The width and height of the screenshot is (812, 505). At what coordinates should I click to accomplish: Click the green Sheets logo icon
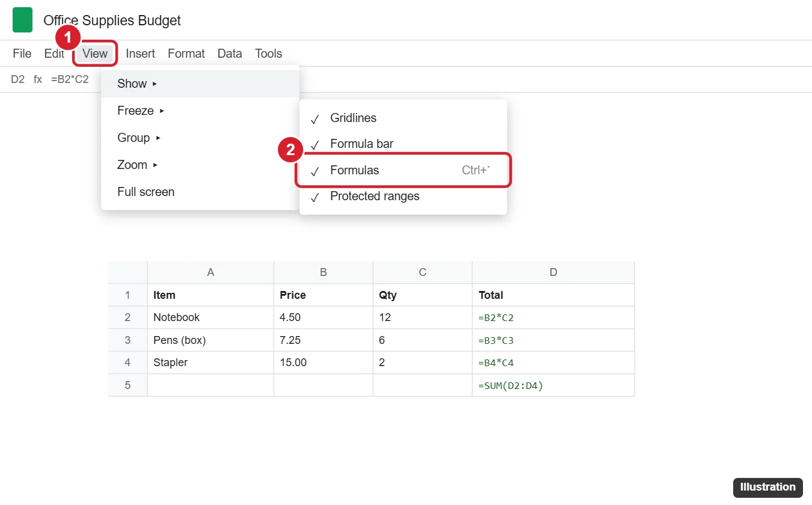tap(22, 20)
